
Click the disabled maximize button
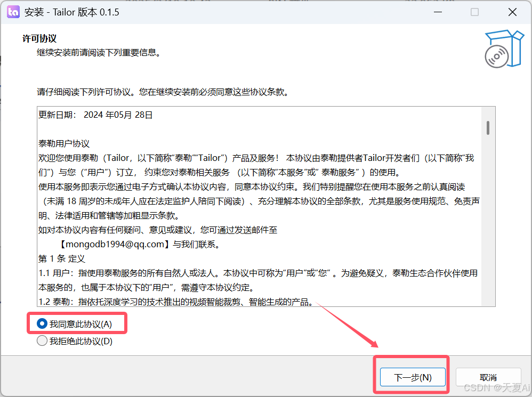click(x=474, y=12)
